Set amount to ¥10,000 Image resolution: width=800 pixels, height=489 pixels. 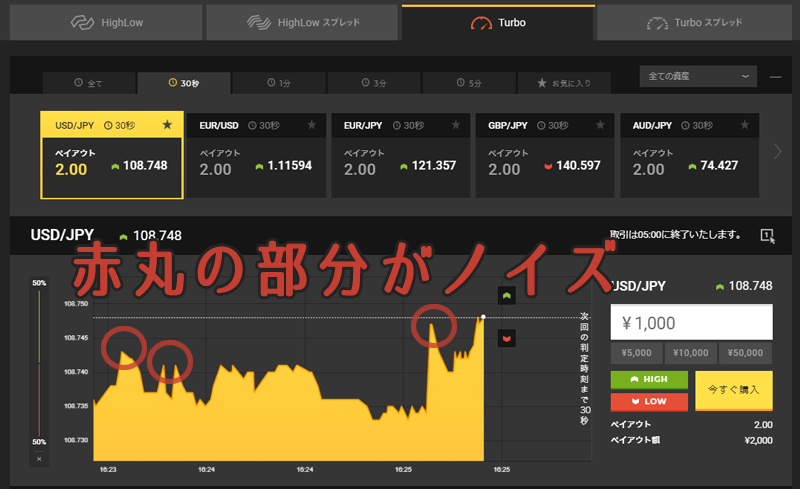(x=690, y=353)
